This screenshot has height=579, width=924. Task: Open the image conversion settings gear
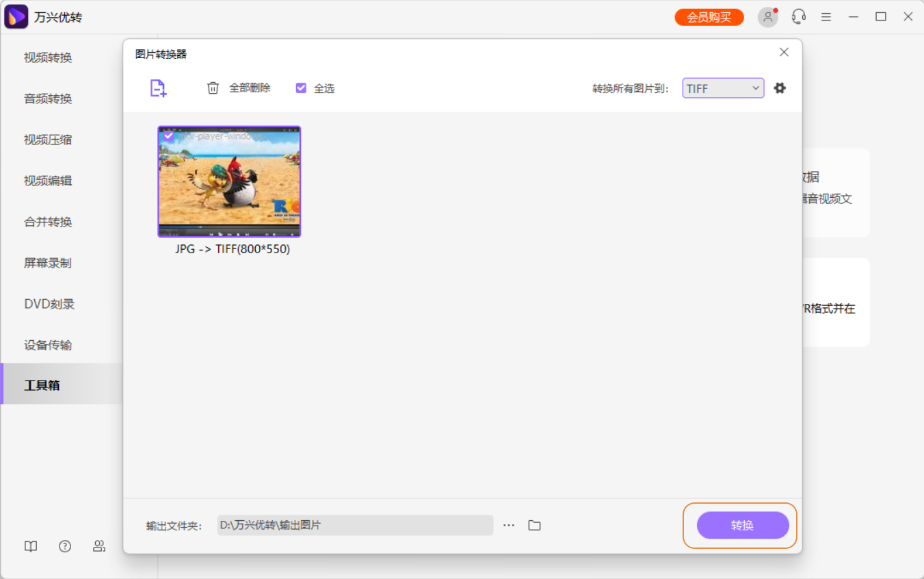(x=780, y=88)
